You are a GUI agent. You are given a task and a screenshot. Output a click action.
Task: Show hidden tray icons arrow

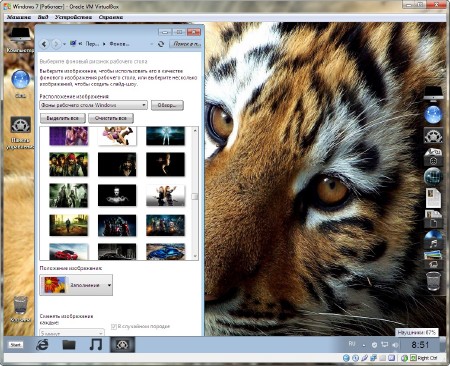(364, 345)
